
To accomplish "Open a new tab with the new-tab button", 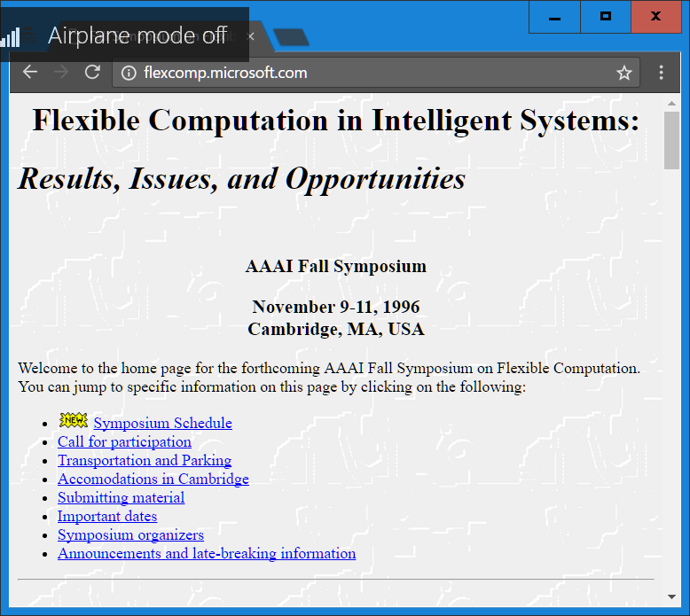I will [x=290, y=37].
